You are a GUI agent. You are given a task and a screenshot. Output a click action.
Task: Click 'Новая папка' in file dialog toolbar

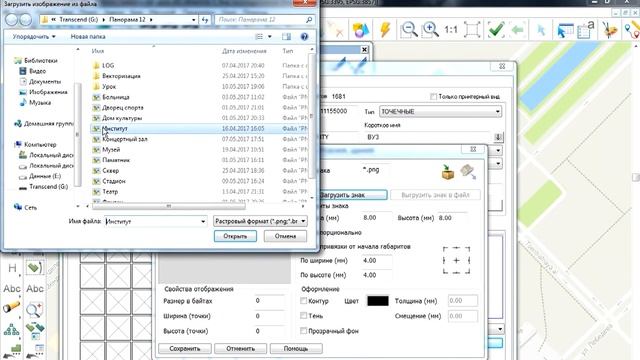[x=88, y=37]
